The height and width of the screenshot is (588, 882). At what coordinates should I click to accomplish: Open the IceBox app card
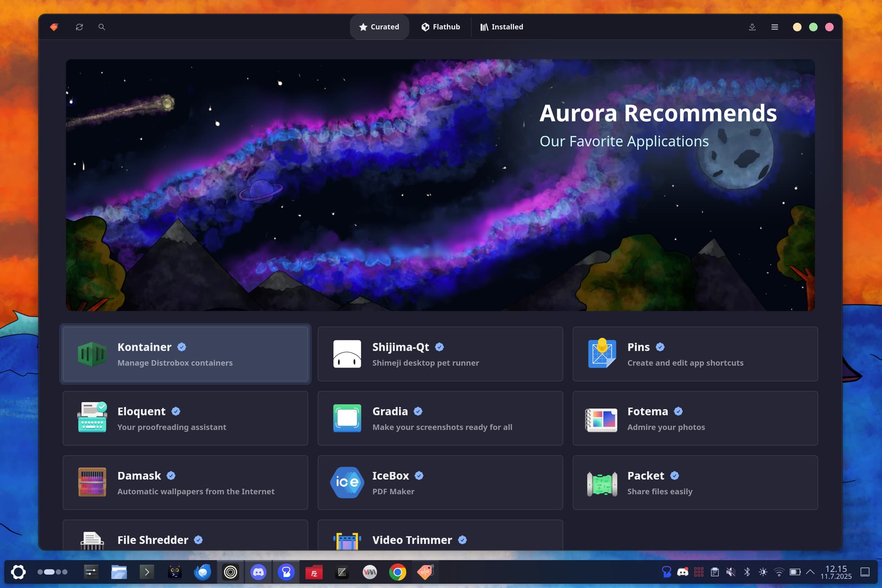pyautogui.click(x=440, y=482)
